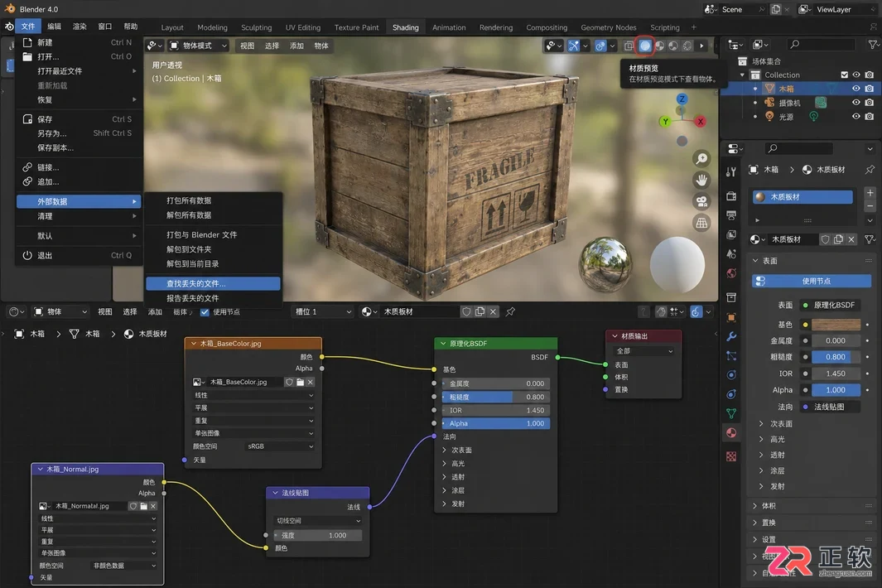Pin the node editor material
882x588 pixels.
coord(510,311)
